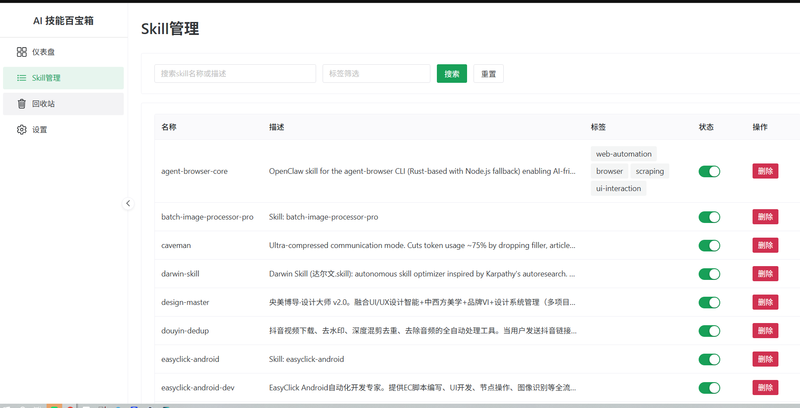Click the AI 技能百宝箱 app title
800x408 pixels.
(63, 21)
